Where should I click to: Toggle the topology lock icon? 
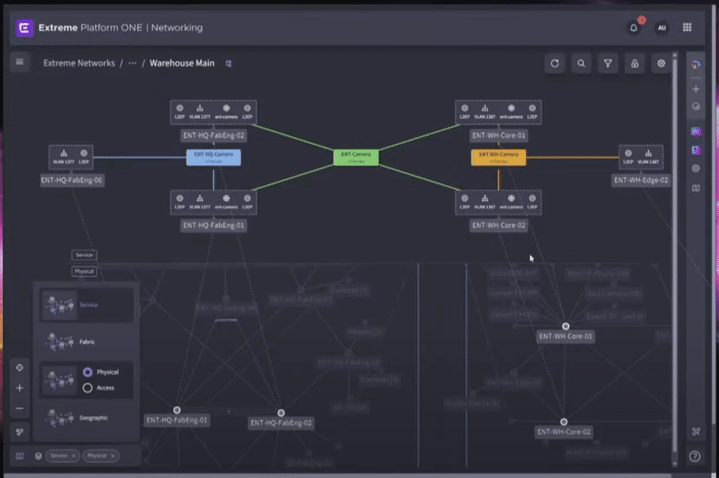click(x=635, y=63)
